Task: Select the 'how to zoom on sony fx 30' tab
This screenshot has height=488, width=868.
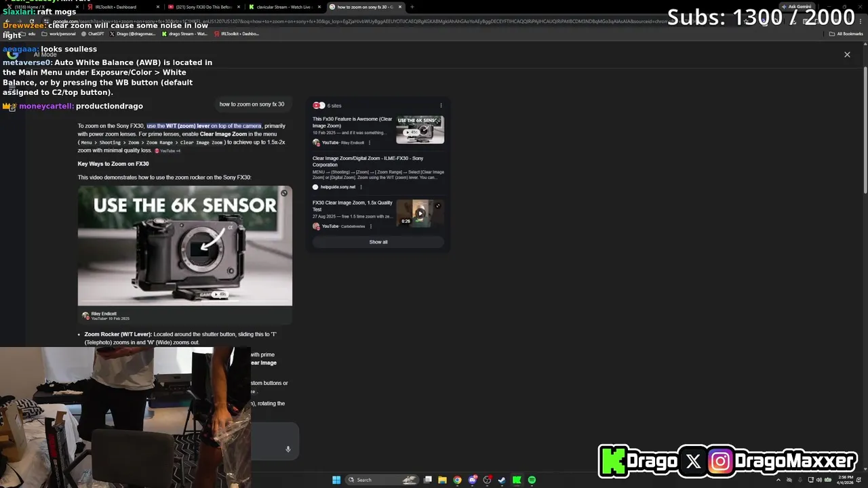Action: coord(365,7)
